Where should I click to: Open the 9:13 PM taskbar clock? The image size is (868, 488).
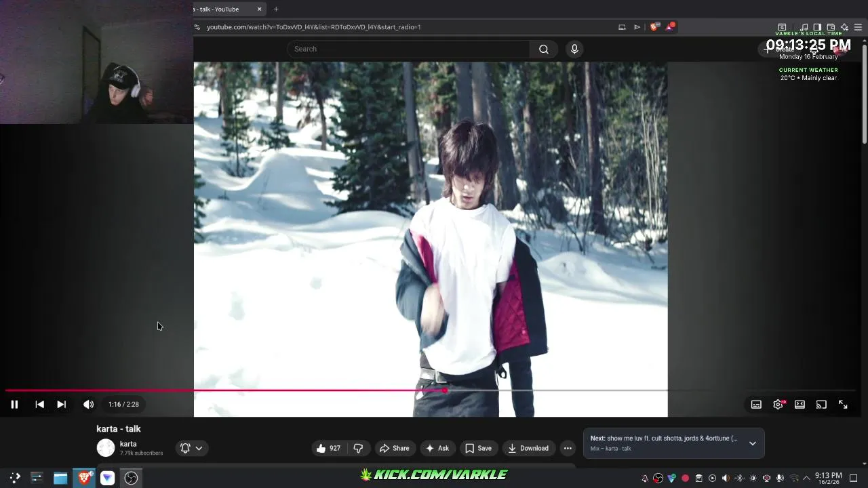(x=828, y=478)
